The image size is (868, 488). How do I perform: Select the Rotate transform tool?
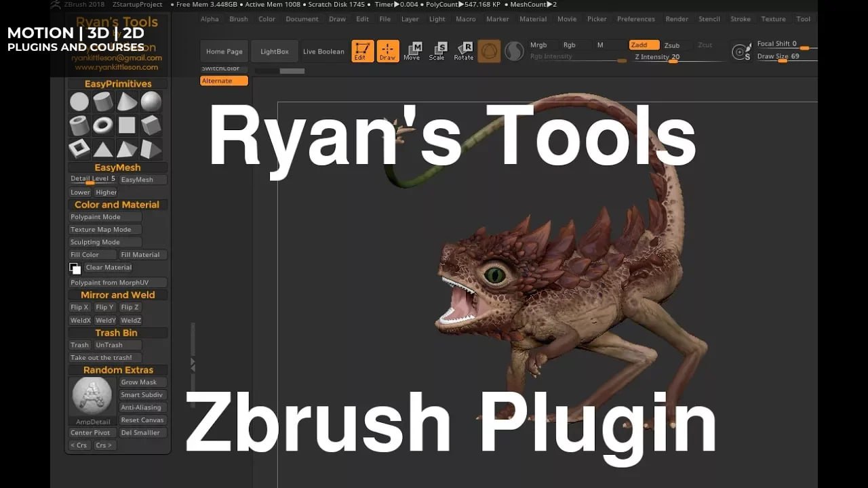(x=464, y=51)
